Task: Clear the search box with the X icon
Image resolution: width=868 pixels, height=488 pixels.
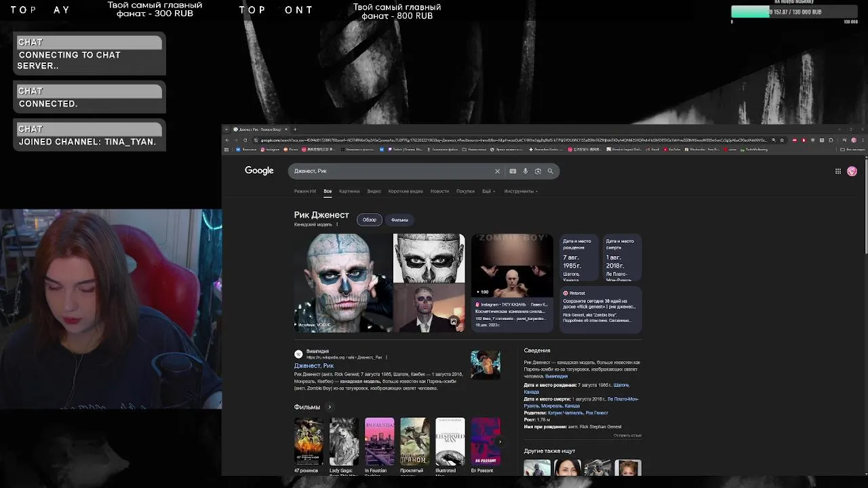Action: 497,171
